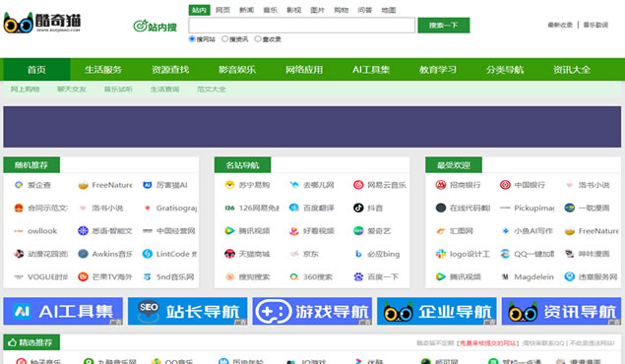
Task: Click the 站长导航 SEO banner
Action: (187, 311)
